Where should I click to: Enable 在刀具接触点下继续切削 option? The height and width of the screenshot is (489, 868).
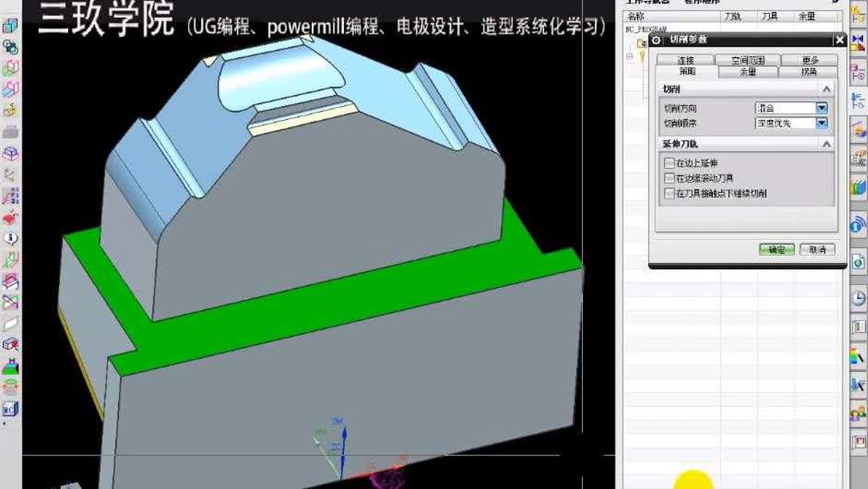tap(667, 194)
